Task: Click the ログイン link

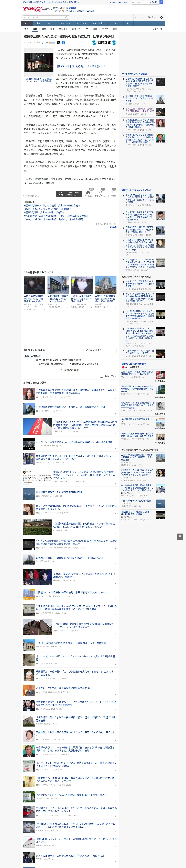Action: (57, 11)
